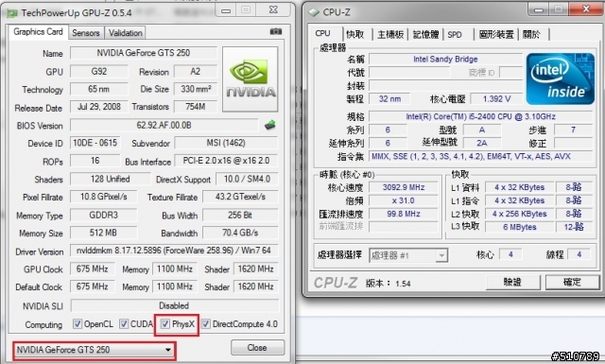The width and height of the screenshot is (605, 364).
Task: Toggle the DirectCompute 4.0 checkbox
Action: (x=206, y=324)
